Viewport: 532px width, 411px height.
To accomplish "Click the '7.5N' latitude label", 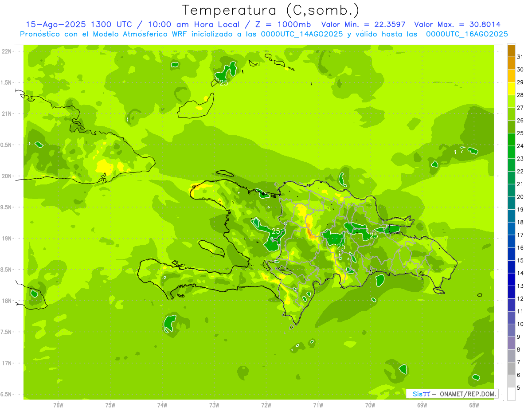I will tap(7, 333).
